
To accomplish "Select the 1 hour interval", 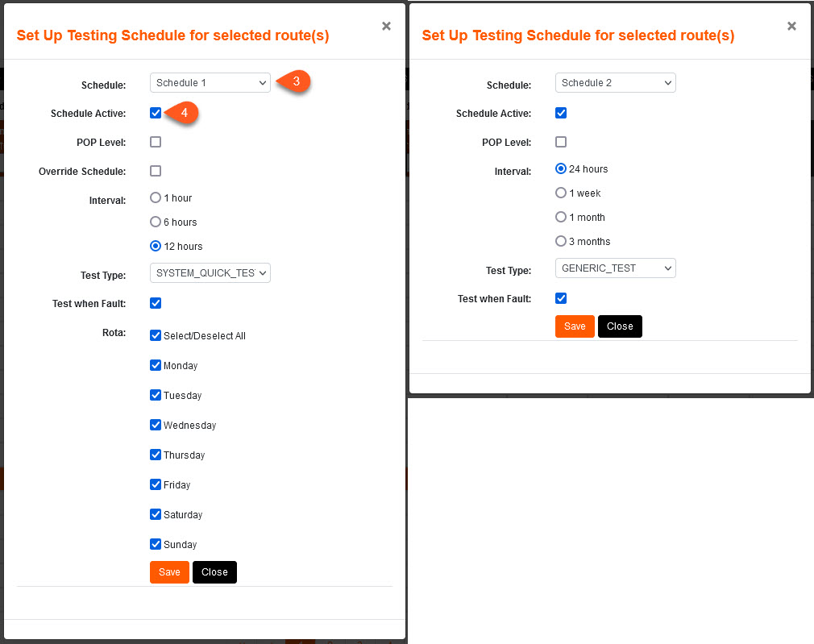I will (x=155, y=197).
